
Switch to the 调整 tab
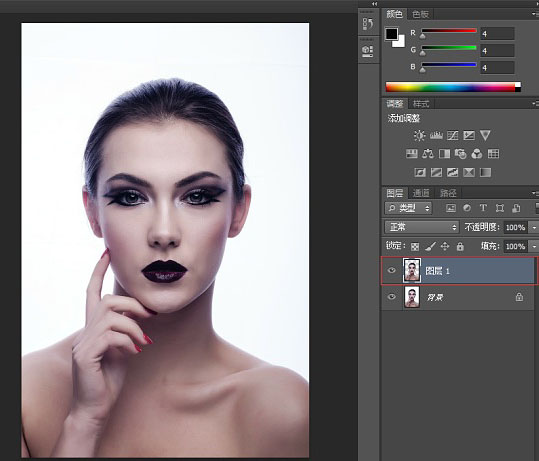coord(394,103)
